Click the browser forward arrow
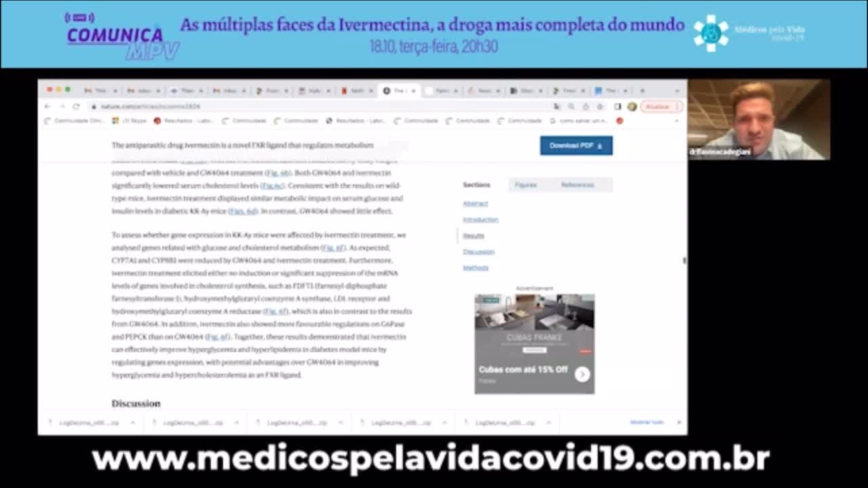Image resolution: width=868 pixels, height=488 pixels. (x=61, y=106)
